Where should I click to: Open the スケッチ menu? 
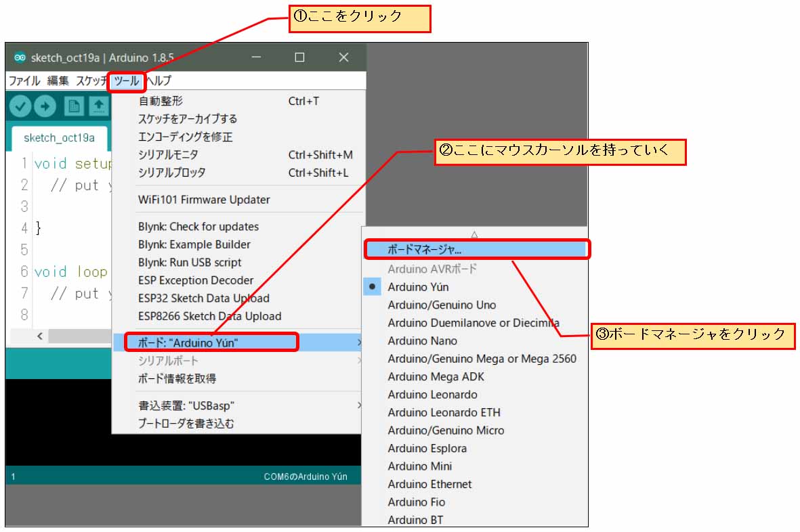click(91, 81)
